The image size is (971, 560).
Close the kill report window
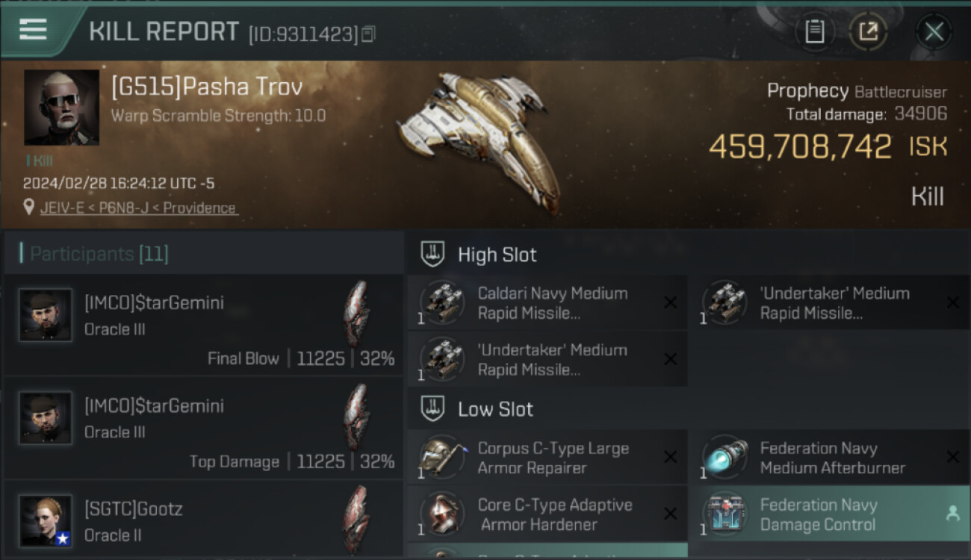coord(934,32)
